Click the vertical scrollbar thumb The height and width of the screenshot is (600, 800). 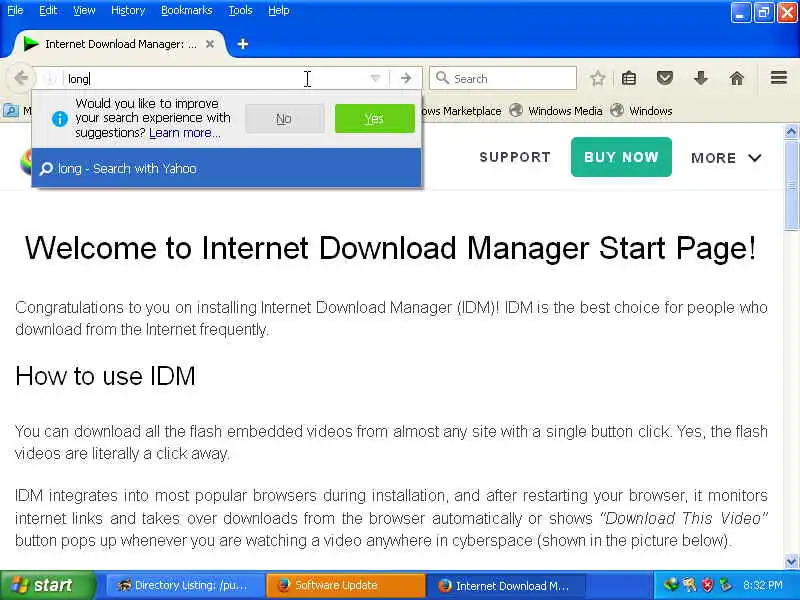coord(791,185)
